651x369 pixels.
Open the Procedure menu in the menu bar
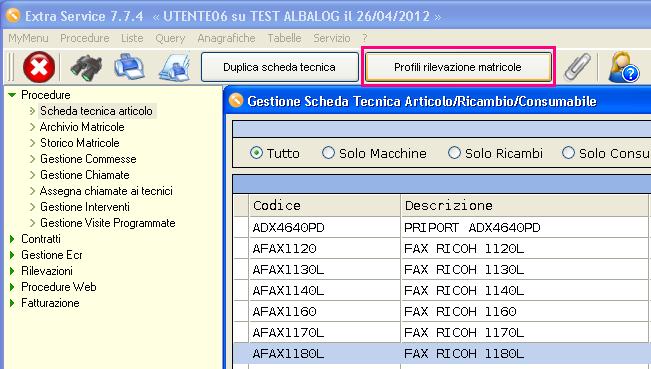(85, 38)
